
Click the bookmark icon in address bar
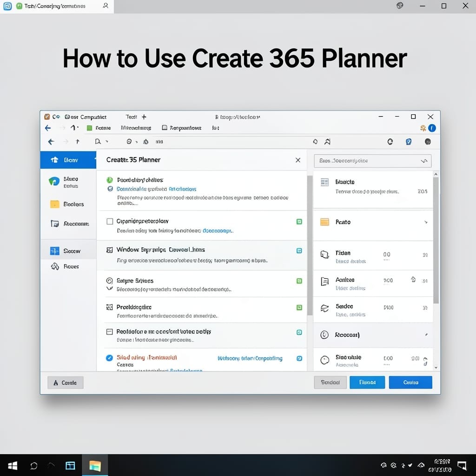[327, 141]
